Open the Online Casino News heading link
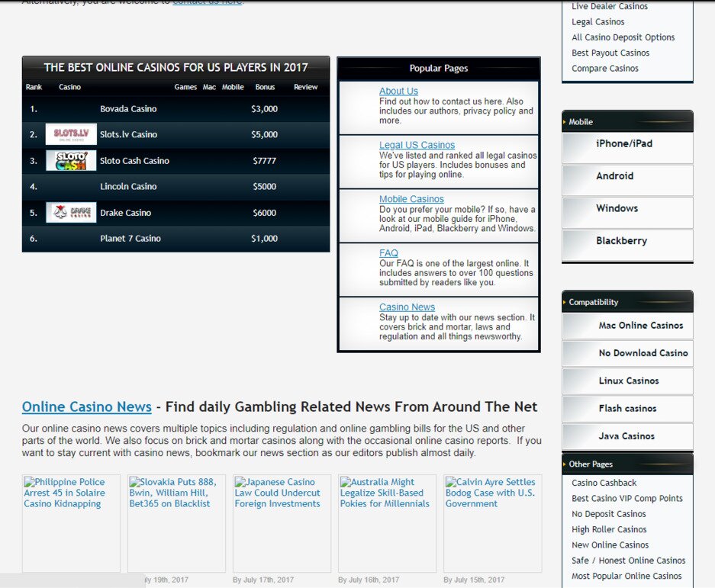 87,406
